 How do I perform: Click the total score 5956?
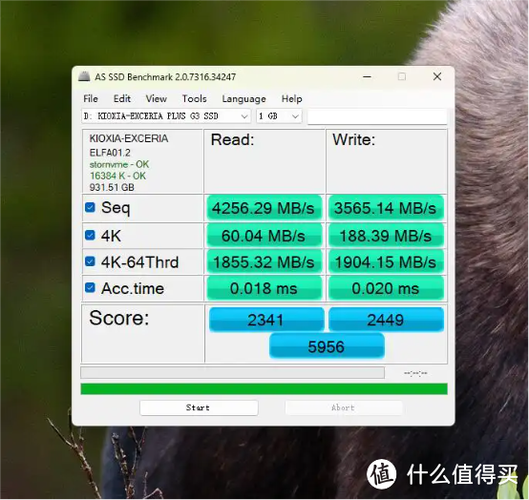coord(327,346)
